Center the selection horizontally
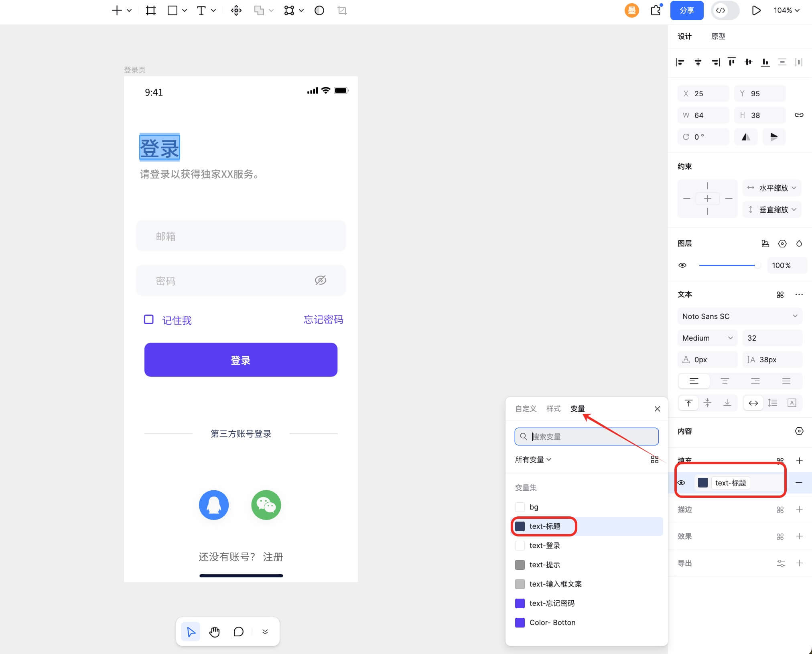The image size is (812, 654). click(x=698, y=62)
